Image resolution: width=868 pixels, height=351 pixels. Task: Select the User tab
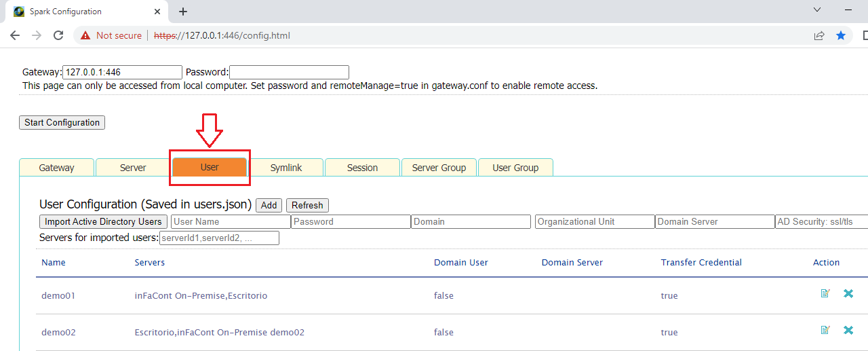(210, 167)
